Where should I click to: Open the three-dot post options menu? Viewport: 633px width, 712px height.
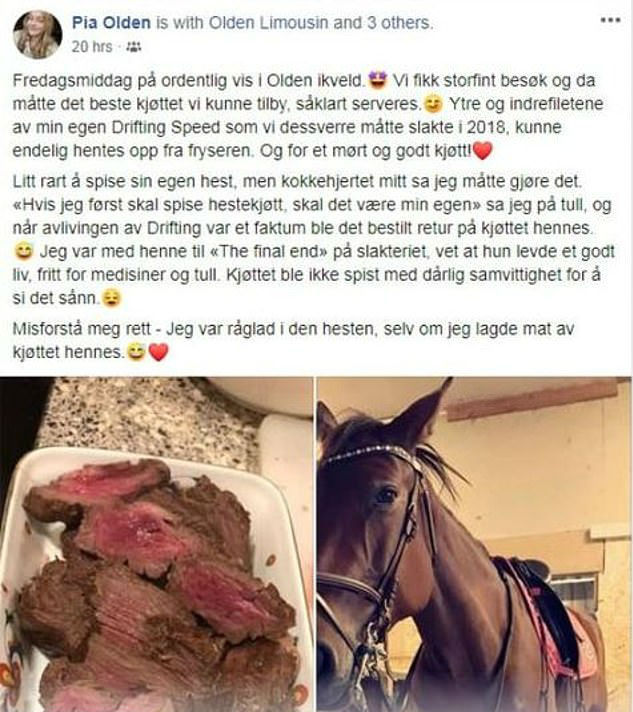point(610,20)
